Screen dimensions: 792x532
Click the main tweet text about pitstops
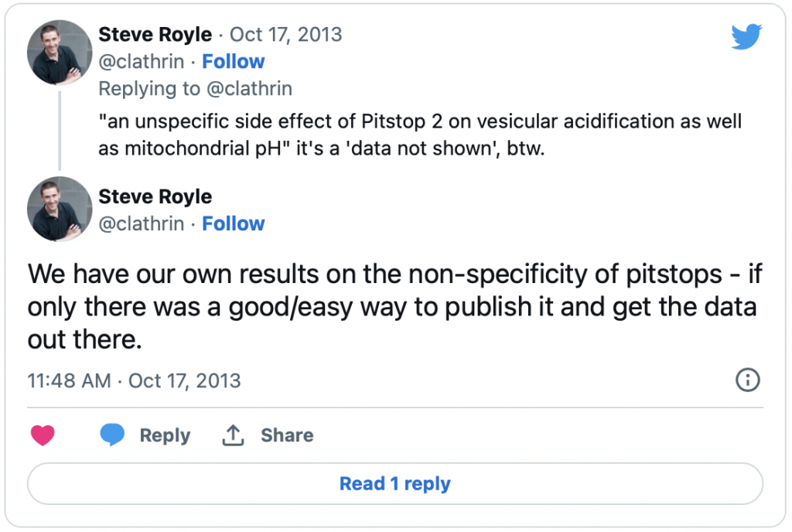[394, 307]
